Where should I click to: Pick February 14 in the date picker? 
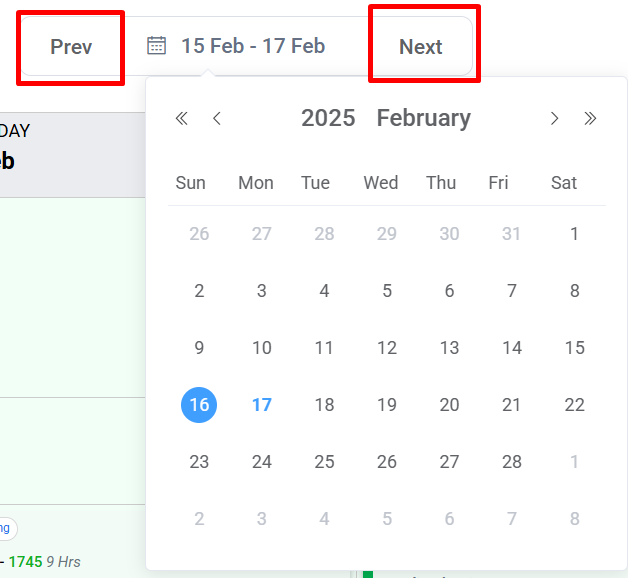tap(512, 348)
